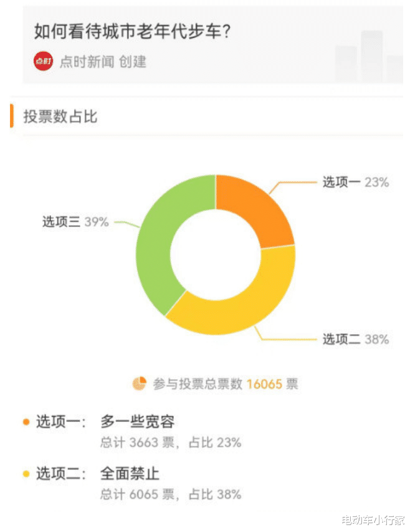Click the 电动车小行家 watermark

tap(373, 521)
